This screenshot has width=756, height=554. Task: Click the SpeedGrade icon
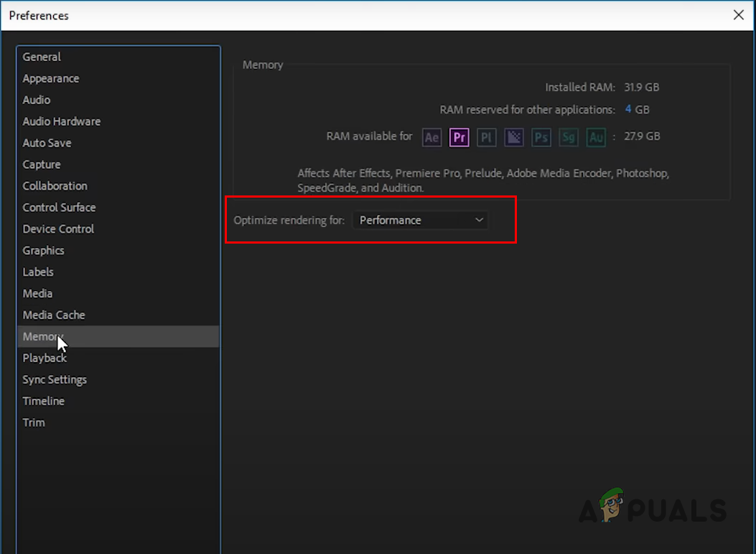tap(568, 137)
